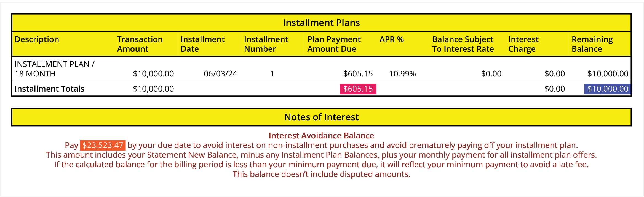Select the Remaining Balance column header

coord(592,44)
